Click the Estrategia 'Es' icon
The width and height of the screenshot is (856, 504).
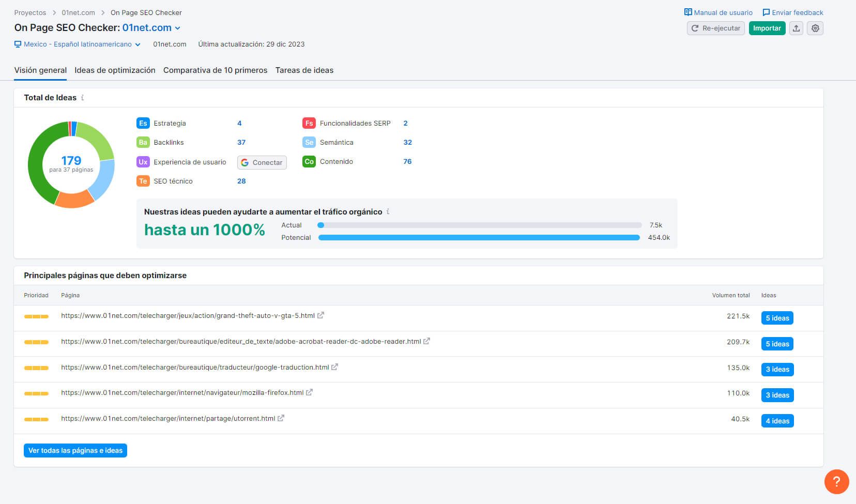tap(143, 123)
